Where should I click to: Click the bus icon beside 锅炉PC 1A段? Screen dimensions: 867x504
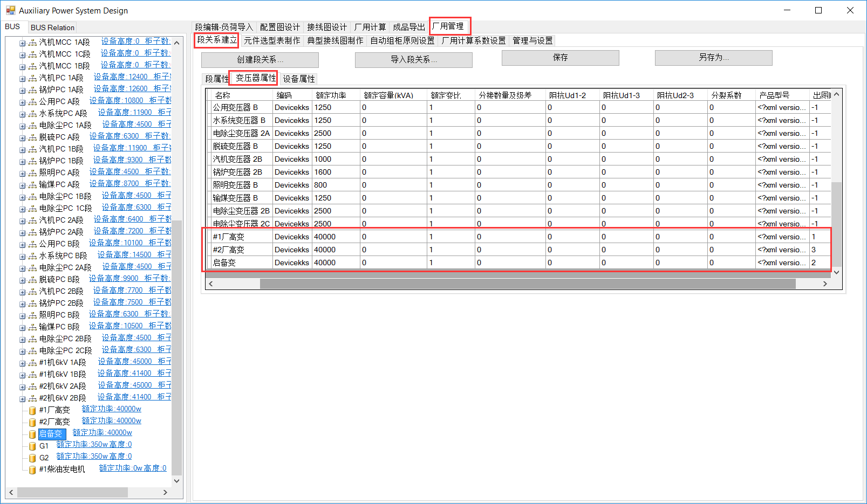pyautogui.click(x=32, y=90)
